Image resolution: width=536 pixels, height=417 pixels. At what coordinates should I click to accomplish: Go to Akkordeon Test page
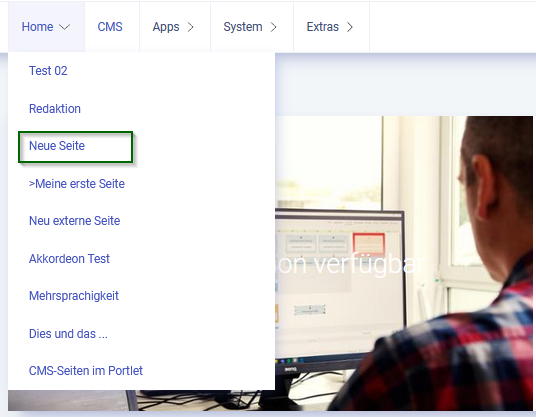pyautogui.click(x=69, y=259)
